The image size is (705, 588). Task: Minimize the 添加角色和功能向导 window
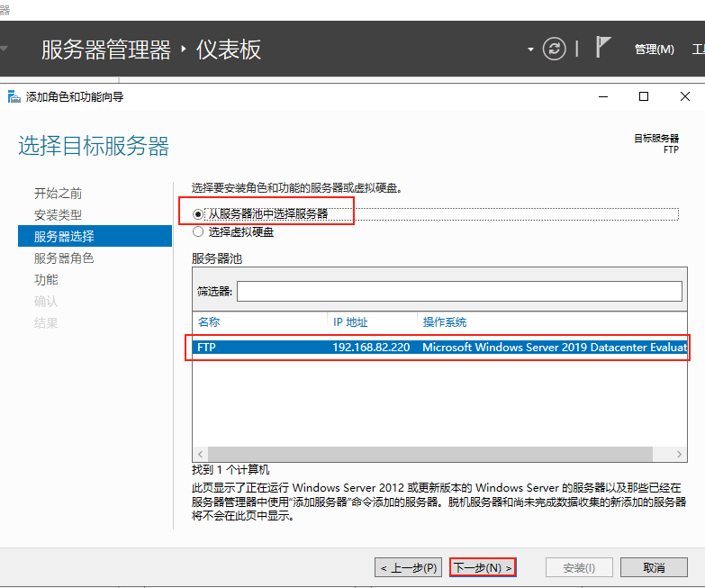pos(603,96)
